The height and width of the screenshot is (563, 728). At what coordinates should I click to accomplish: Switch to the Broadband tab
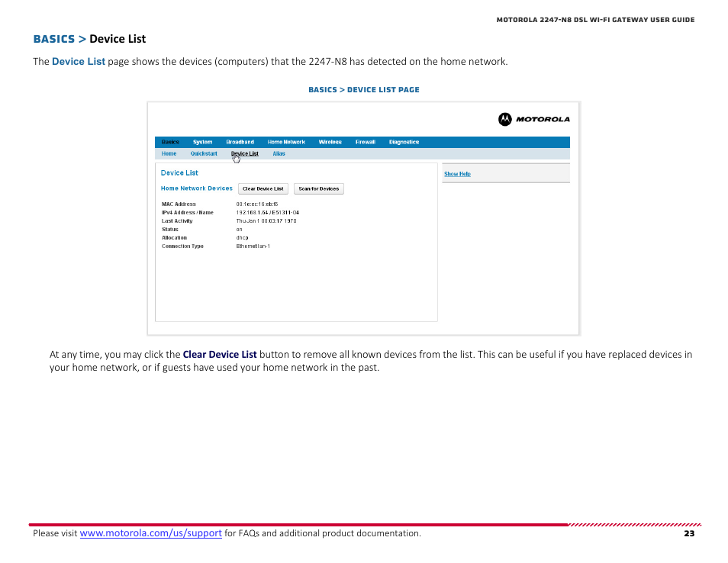(x=240, y=142)
